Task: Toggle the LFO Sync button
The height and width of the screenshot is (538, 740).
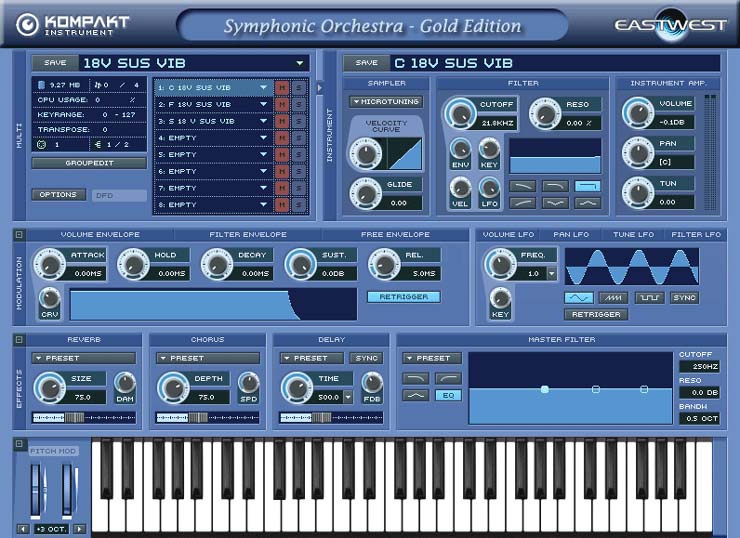Action: pyautogui.click(x=684, y=298)
